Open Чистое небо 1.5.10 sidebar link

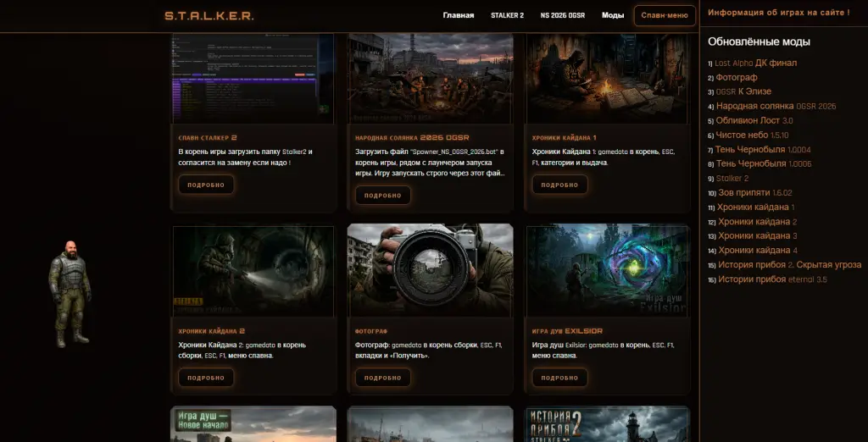click(x=753, y=135)
